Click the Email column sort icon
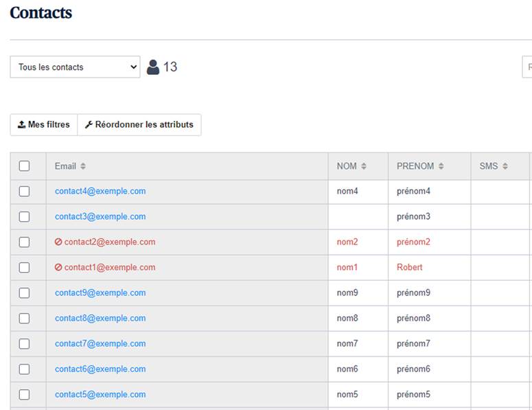Screen dimensions: 532x410 (x=83, y=166)
